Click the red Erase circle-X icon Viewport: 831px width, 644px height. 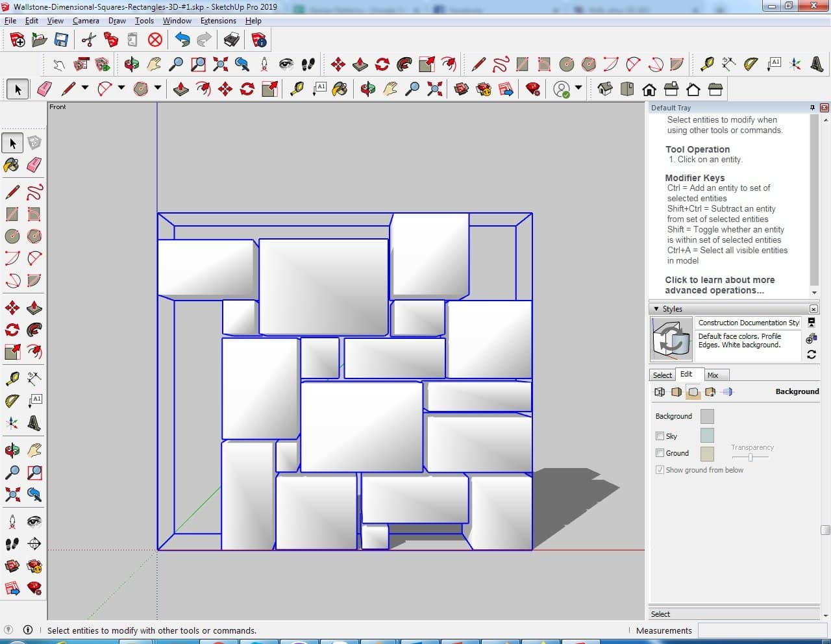click(155, 40)
